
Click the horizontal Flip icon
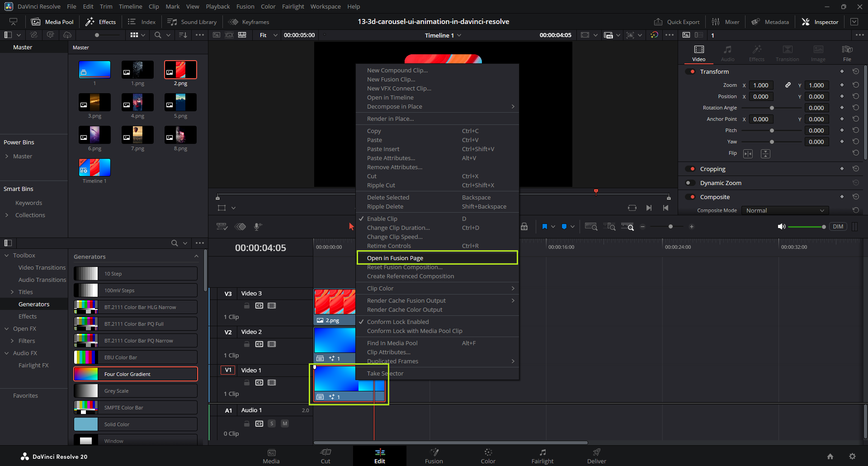(748, 154)
